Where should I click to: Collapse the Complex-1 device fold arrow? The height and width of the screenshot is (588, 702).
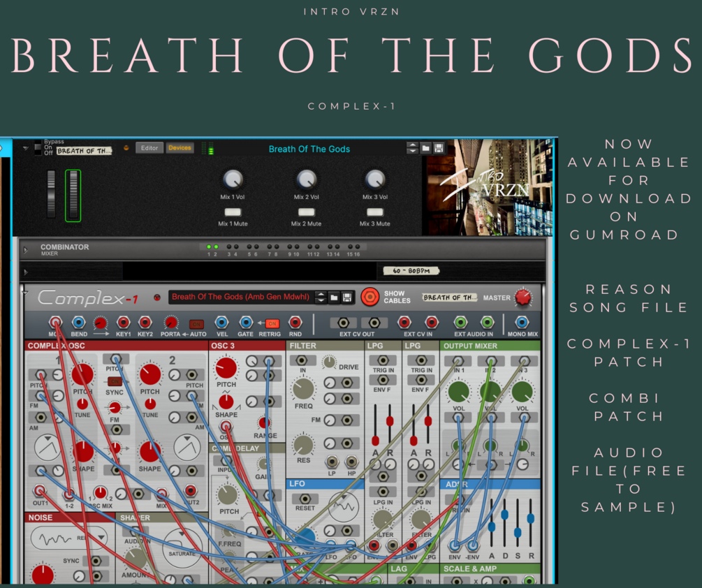[x=25, y=293]
